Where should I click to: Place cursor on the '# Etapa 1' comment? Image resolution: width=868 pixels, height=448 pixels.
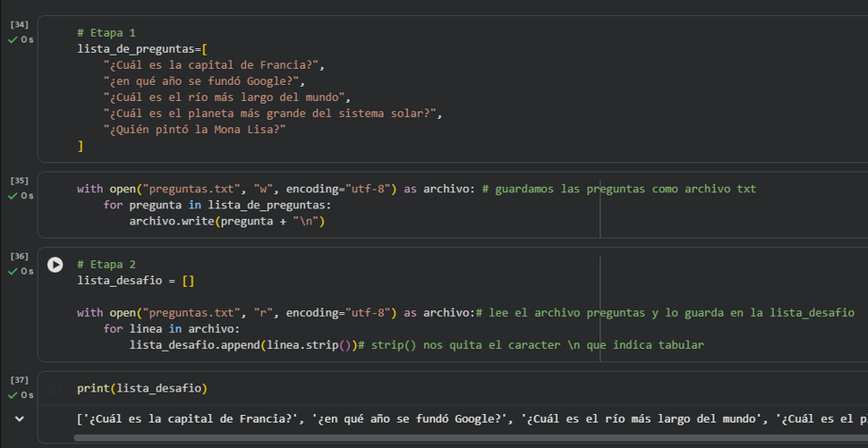coord(106,33)
